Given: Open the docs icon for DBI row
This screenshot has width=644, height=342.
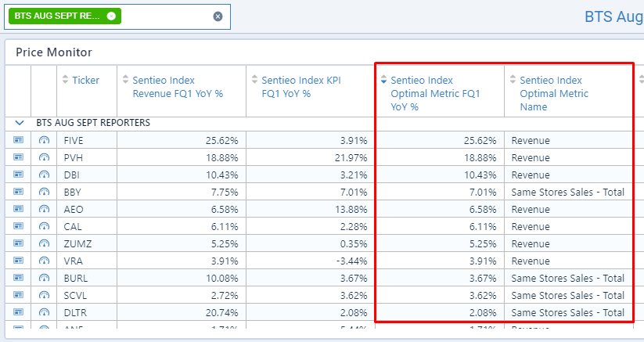Looking at the screenshot, I should [19, 175].
